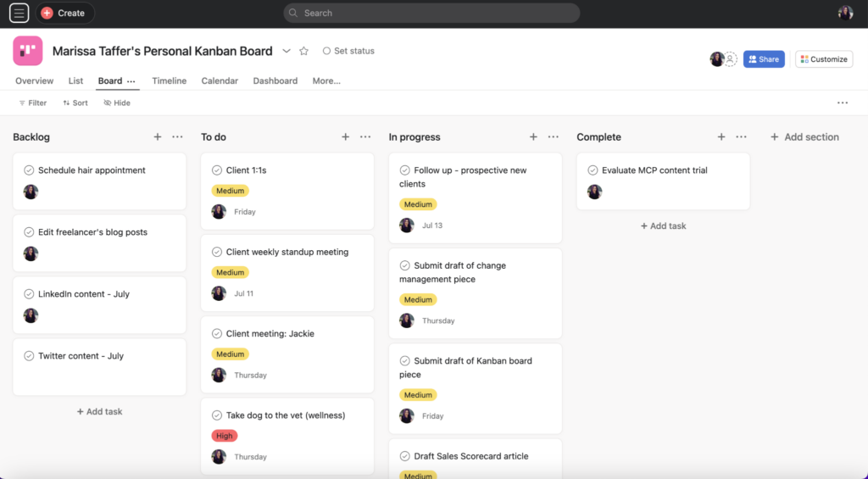The image size is (868, 479).
Task: Click assignee avatar on Client 1:1s card
Action: pyautogui.click(x=219, y=212)
